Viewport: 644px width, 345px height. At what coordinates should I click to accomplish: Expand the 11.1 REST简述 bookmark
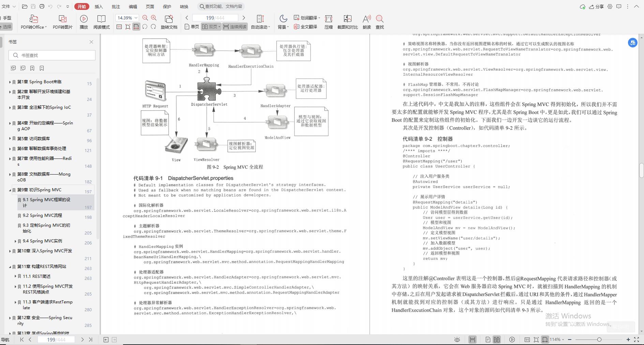15,276
